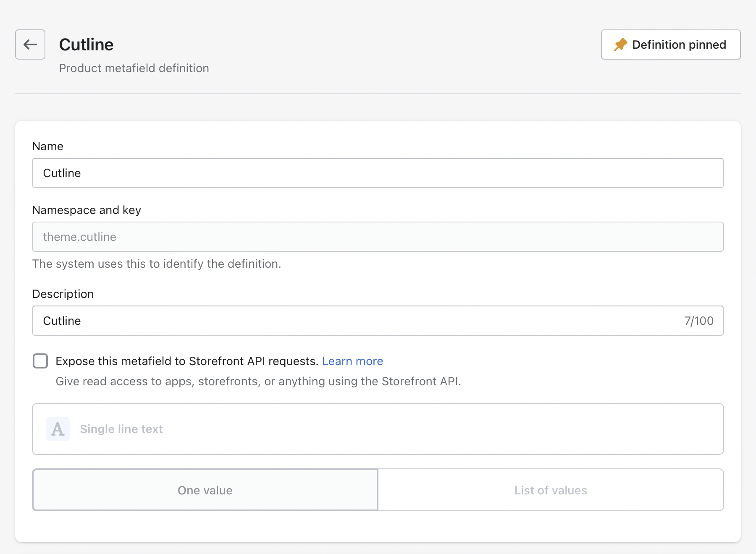Click into the Name input field
This screenshot has height=554, width=756.
(378, 173)
